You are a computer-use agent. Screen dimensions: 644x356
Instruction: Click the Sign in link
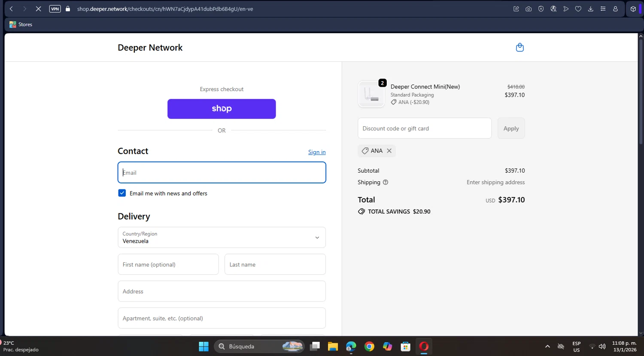[x=317, y=152]
